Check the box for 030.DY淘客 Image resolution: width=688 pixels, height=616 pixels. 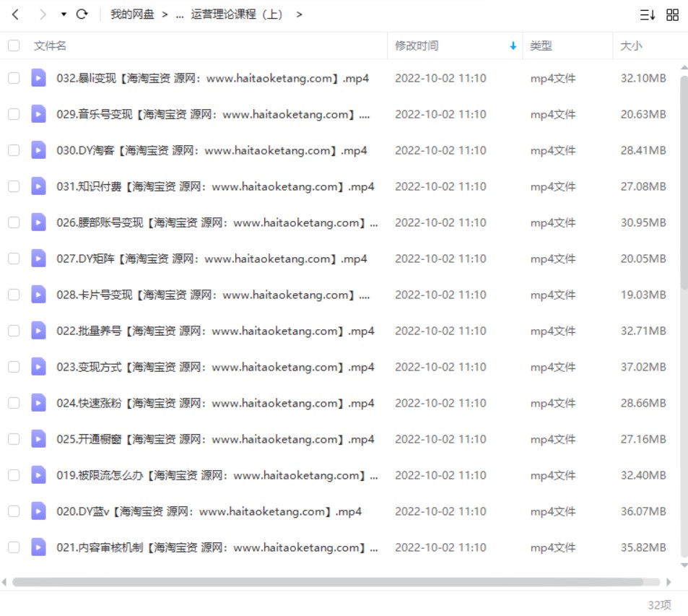coord(14,150)
